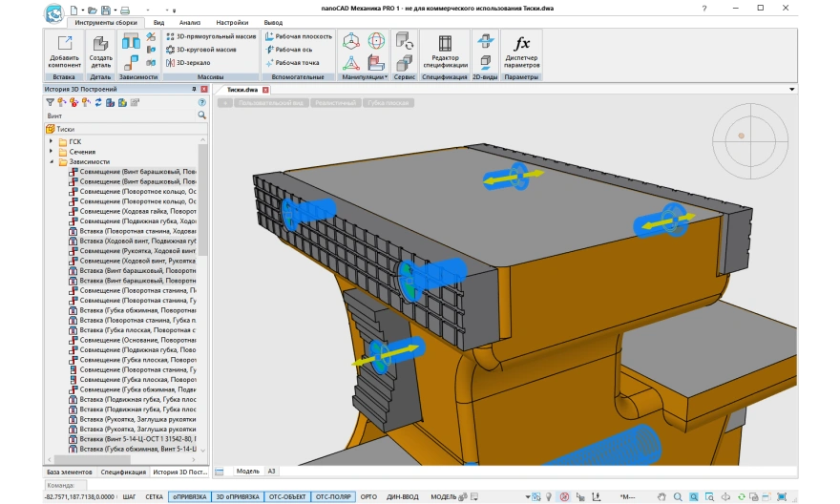Open the Манипуляции dropdown in ribbon
Screen dimensions: 840x504
[x=366, y=76]
